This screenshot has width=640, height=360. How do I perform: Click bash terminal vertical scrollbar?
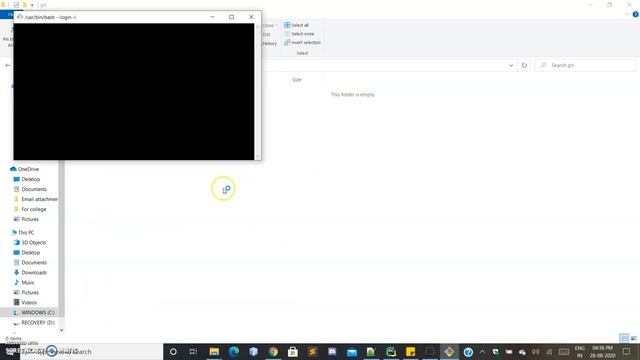258,91
